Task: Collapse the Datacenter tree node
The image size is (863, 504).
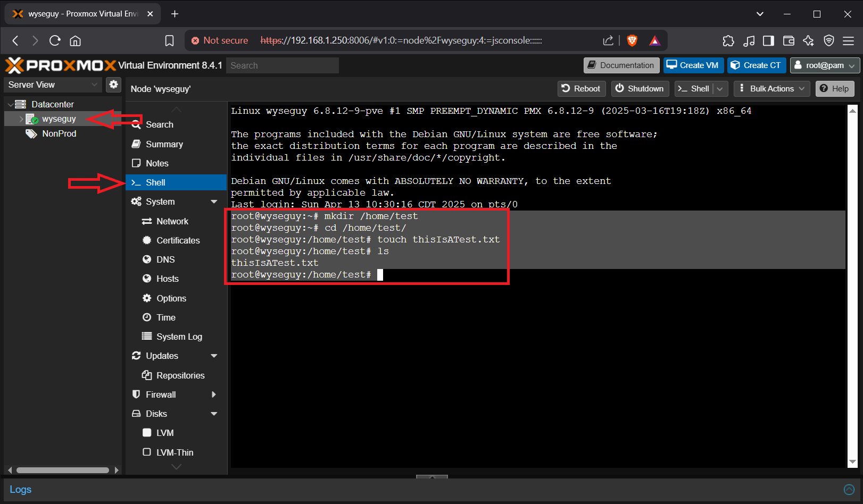Action: click(10, 104)
